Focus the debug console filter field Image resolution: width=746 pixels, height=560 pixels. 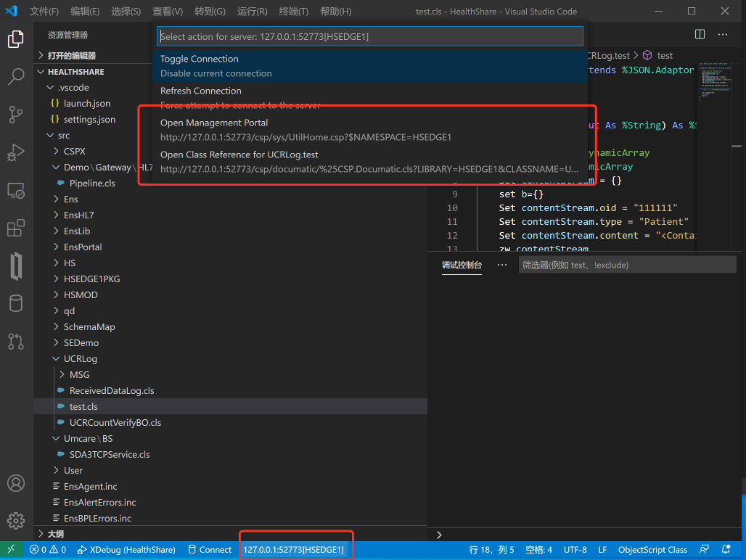(627, 265)
